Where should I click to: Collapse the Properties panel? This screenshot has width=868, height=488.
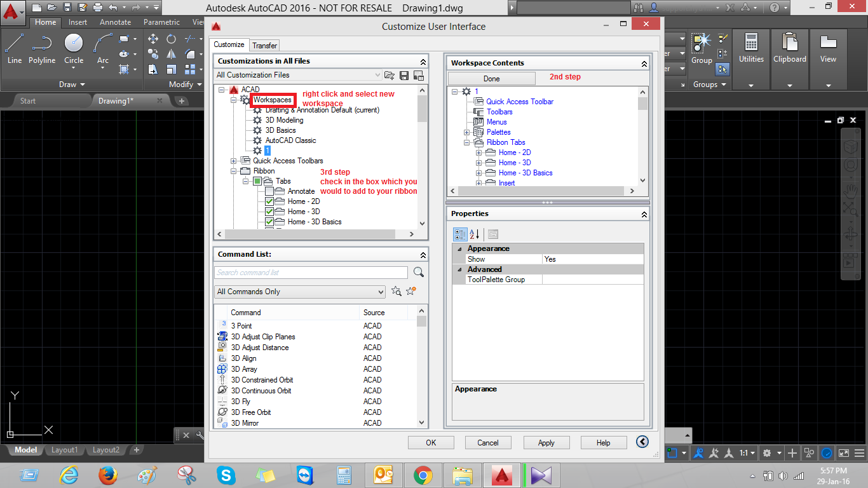pyautogui.click(x=644, y=214)
